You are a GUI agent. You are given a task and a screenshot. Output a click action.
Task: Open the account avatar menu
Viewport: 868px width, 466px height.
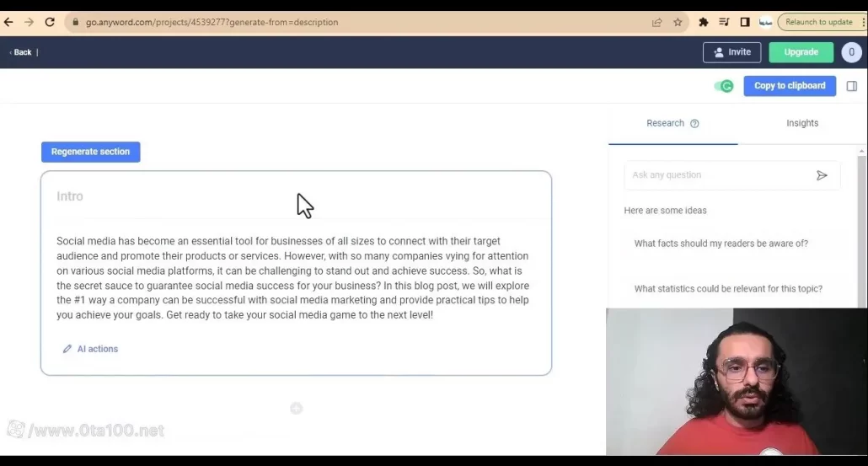tap(851, 52)
